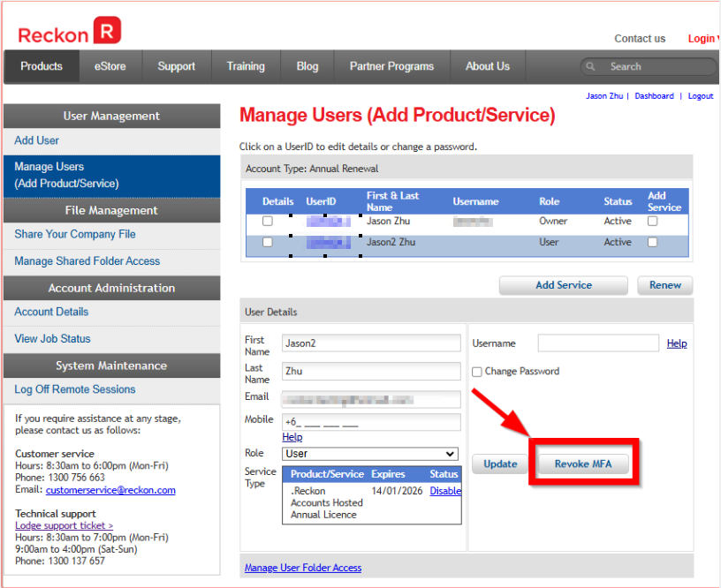
Task: Click the Status column header
Action: point(618,201)
